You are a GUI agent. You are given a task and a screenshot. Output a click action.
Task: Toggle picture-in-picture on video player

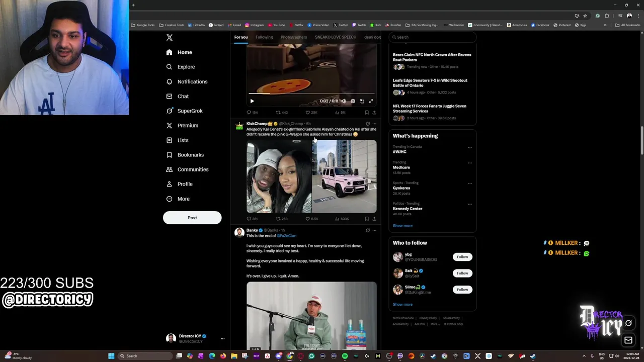pyautogui.click(x=362, y=101)
